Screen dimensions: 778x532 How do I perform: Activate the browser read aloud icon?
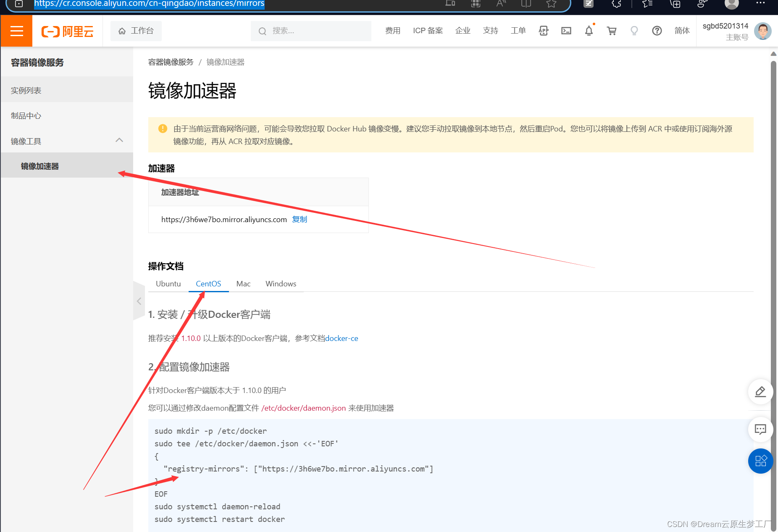(501, 4)
